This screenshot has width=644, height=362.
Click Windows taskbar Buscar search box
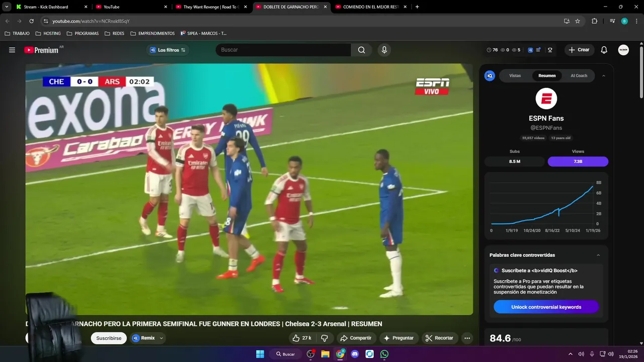tap(285, 354)
